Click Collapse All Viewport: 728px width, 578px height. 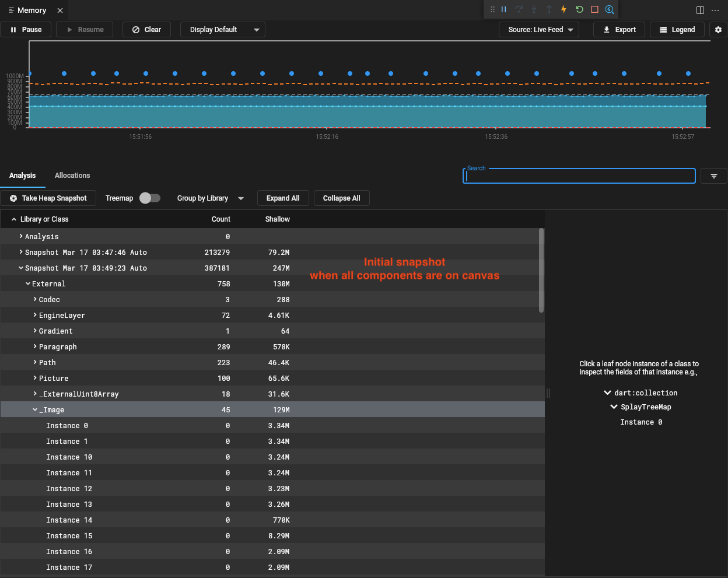(x=342, y=198)
